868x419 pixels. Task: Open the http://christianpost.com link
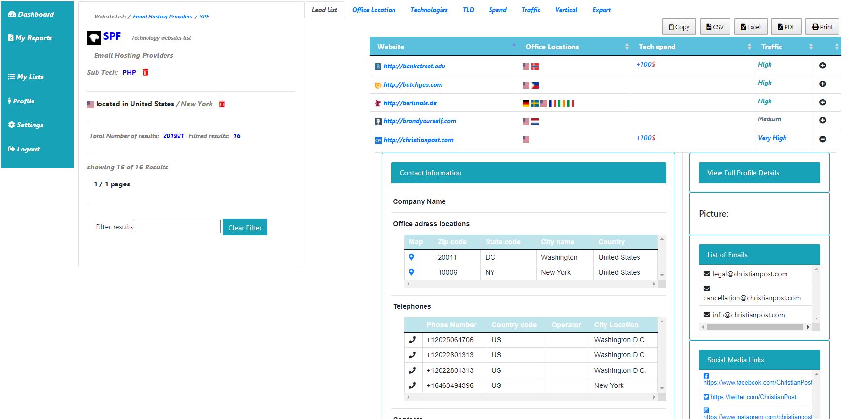click(x=418, y=140)
